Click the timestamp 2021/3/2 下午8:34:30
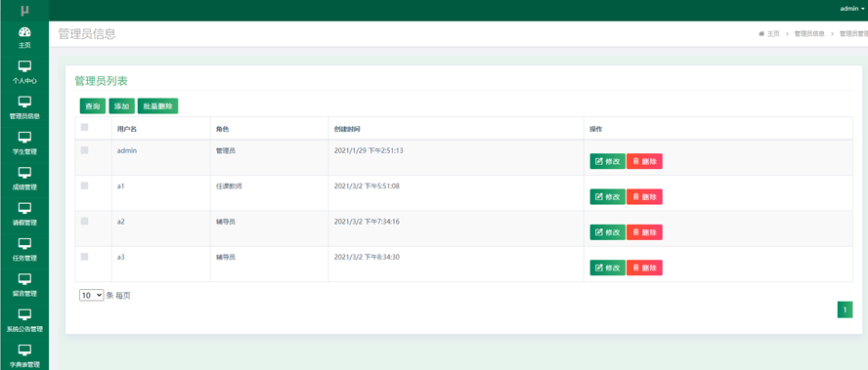This screenshot has height=370, width=868. 367,257
